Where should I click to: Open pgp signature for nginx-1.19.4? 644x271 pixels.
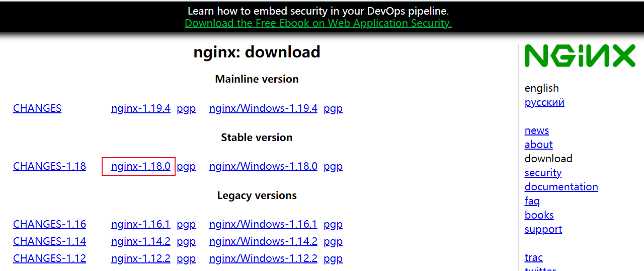point(186,108)
